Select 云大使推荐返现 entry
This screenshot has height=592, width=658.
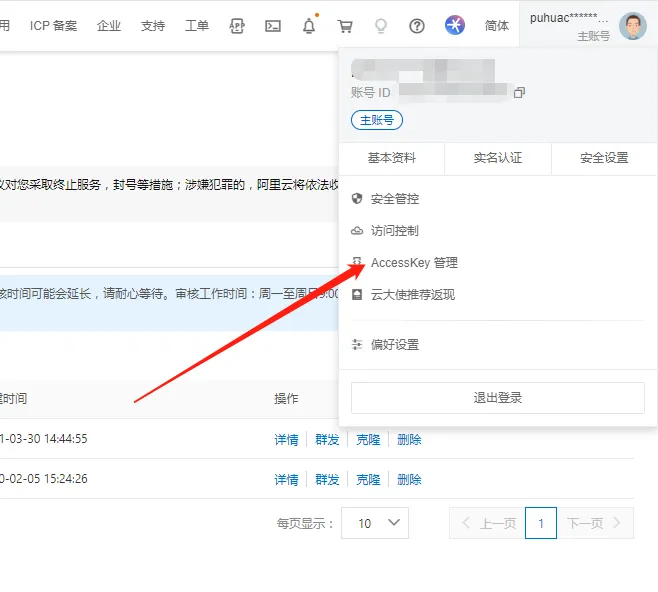point(413,295)
